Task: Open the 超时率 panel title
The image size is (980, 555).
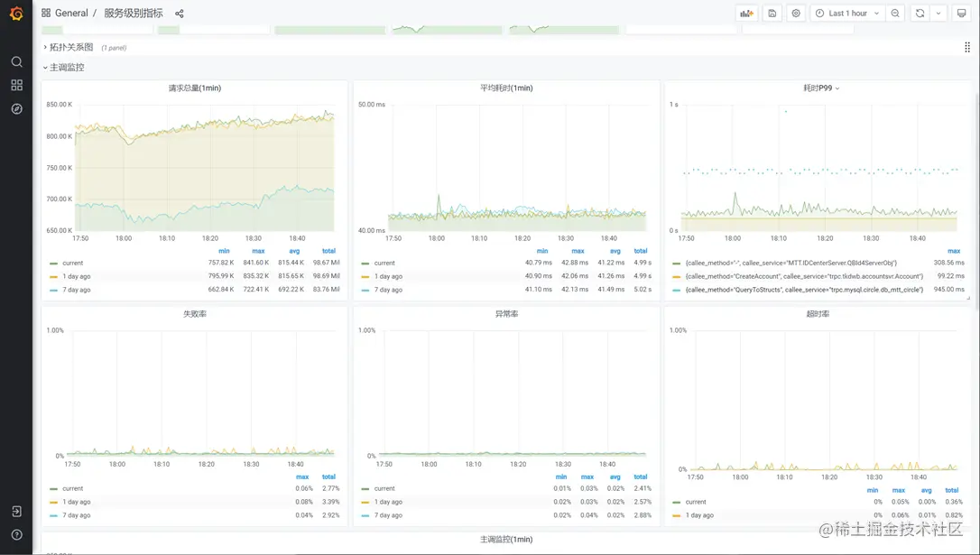Action: (818, 314)
